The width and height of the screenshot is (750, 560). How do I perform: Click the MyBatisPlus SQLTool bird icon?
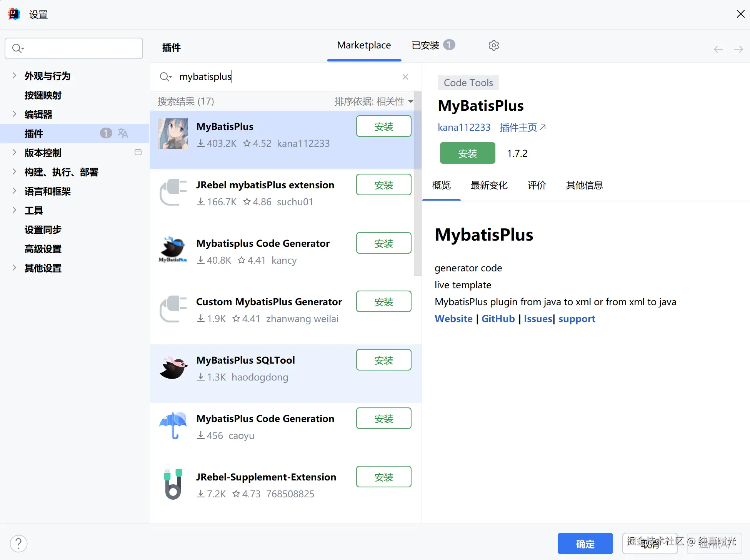(x=173, y=368)
